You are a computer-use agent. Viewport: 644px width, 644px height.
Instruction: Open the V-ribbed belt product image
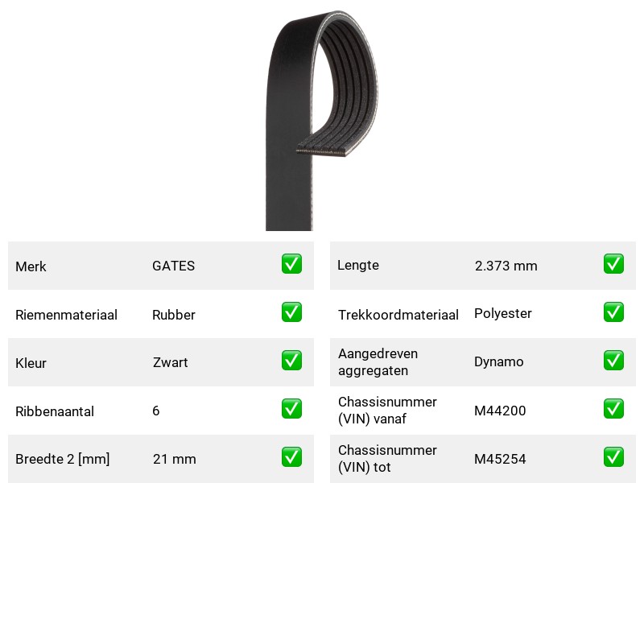[x=321, y=120]
